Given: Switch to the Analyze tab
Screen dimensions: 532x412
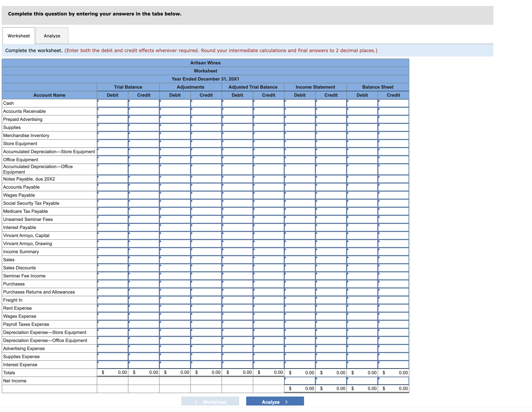Looking at the screenshot, I should [x=52, y=36].
